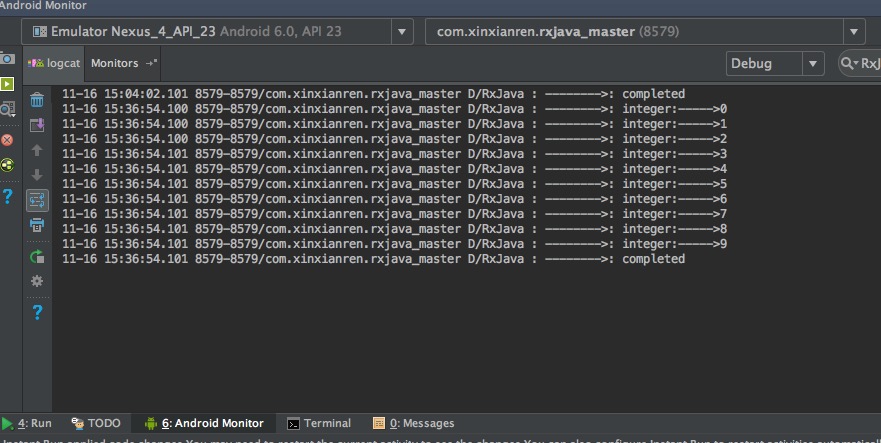
Task: Toggle Use Soft Wraps in logcat
Action: pyautogui.click(x=37, y=200)
